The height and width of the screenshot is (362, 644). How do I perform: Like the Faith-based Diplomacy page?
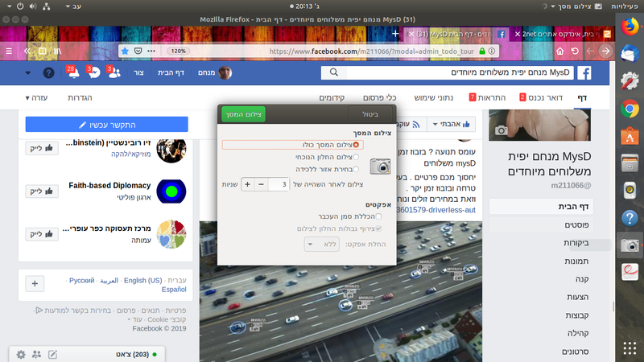(x=42, y=191)
